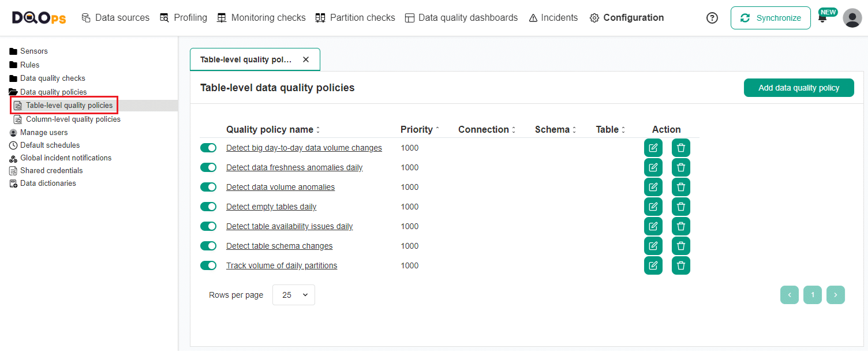Select page 1 in pagination
The width and height of the screenshot is (868, 352).
pyautogui.click(x=813, y=295)
